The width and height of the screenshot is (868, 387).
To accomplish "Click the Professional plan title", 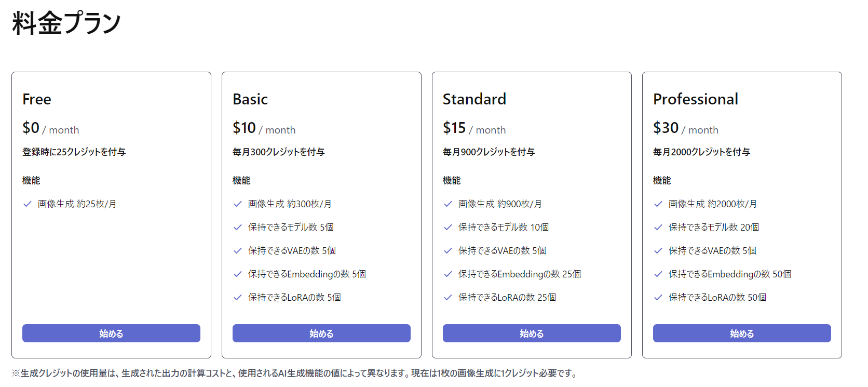I will [695, 99].
